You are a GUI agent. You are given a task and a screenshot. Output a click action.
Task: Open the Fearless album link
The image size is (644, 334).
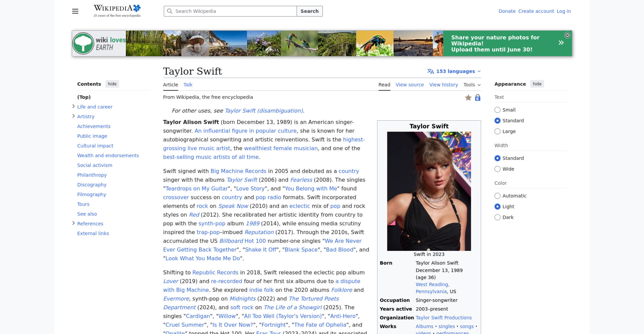(x=301, y=180)
